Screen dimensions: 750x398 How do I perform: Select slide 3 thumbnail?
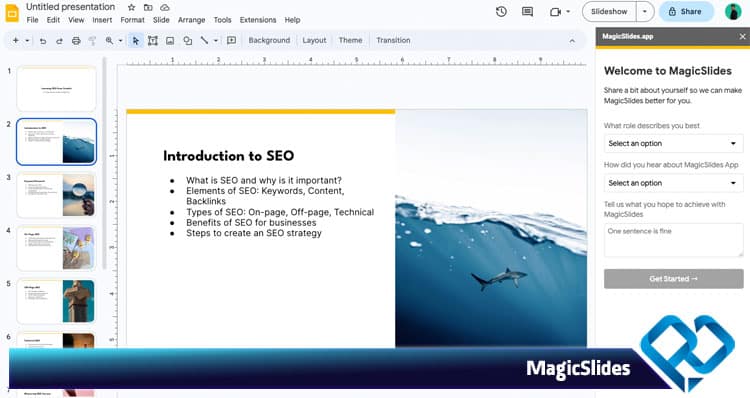pyautogui.click(x=56, y=195)
